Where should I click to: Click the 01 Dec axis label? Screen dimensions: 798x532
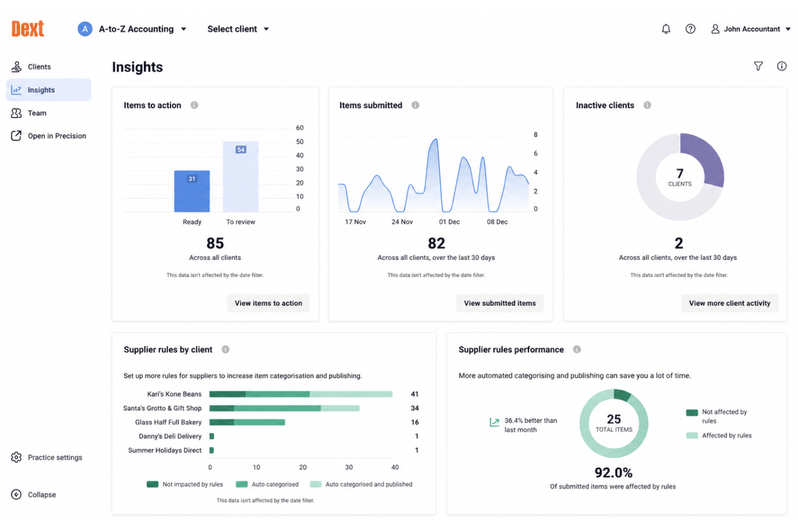(x=449, y=222)
